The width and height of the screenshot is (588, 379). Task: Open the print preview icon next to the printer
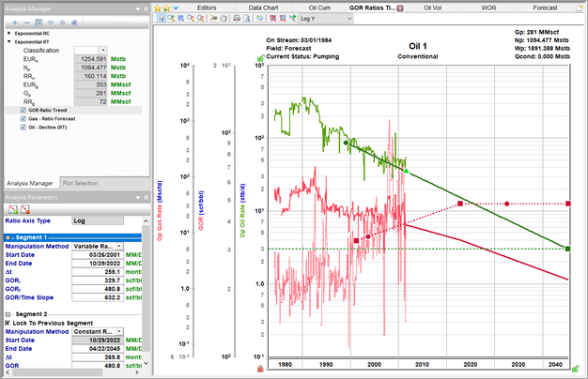tap(247, 18)
